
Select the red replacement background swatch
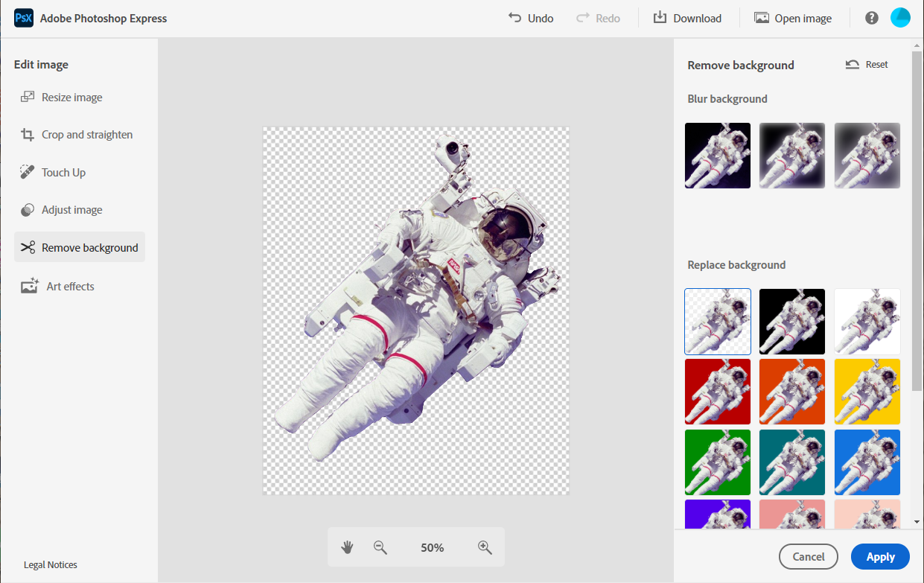coord(717,392)
